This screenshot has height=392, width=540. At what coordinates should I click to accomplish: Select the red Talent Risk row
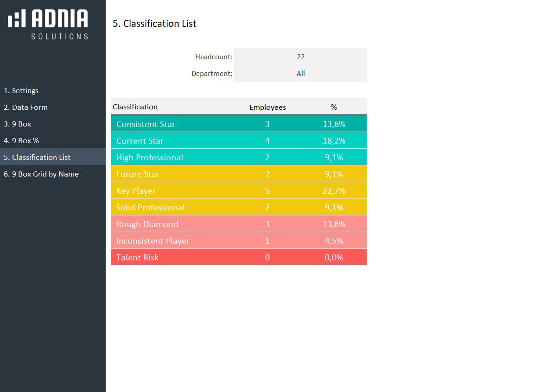tap(138, 258)
